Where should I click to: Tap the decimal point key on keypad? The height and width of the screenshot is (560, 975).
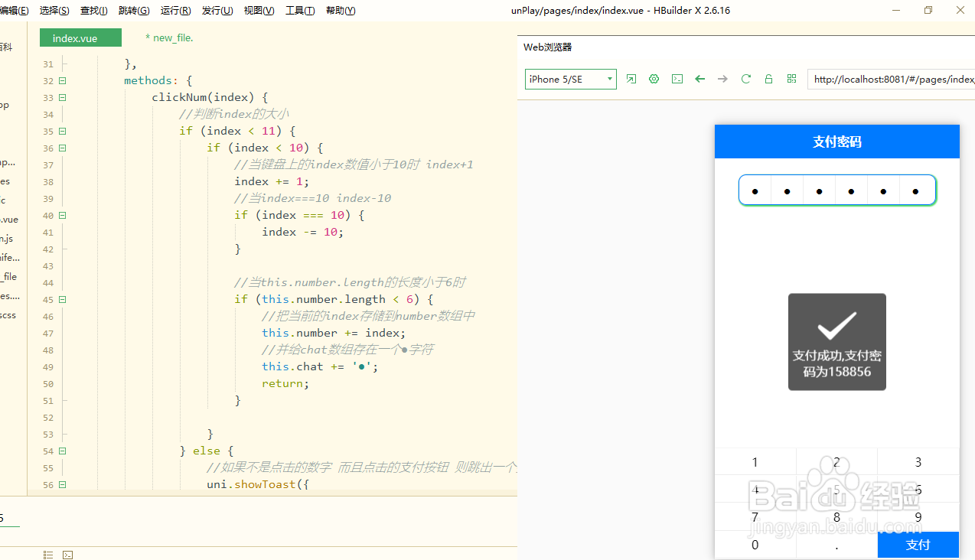click(x=836, y=545)
